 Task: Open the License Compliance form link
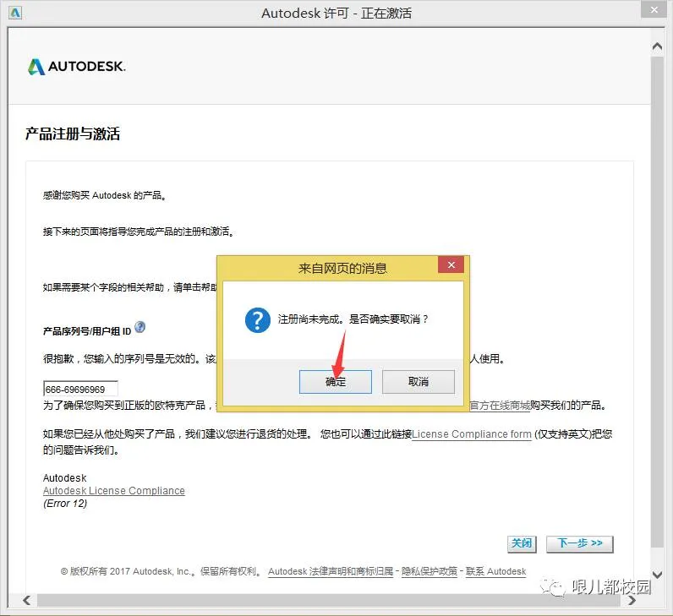(x=471, y=434)
